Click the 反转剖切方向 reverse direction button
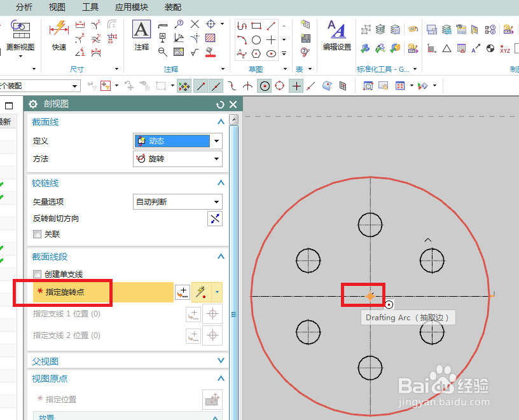Image resolution: width=519 pixels, height=420 pixels. click(x=215, y=219)
